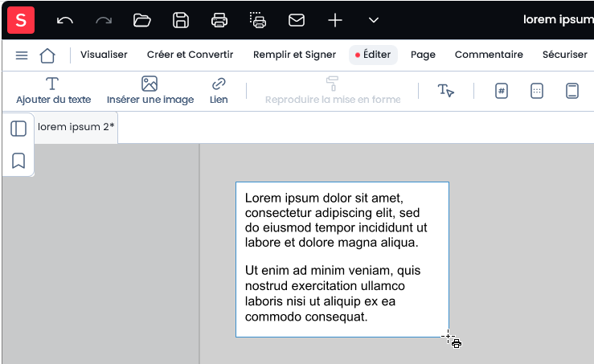The image size is (594, 364).
Task: Click the red S application logo
Action: [21, 20]
